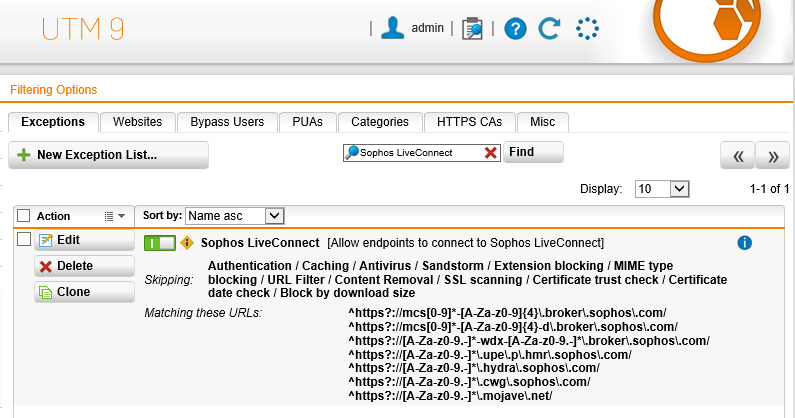Open the Display count dropdown
The height and width of the screenshot is (418, 795).
(662, 189)
